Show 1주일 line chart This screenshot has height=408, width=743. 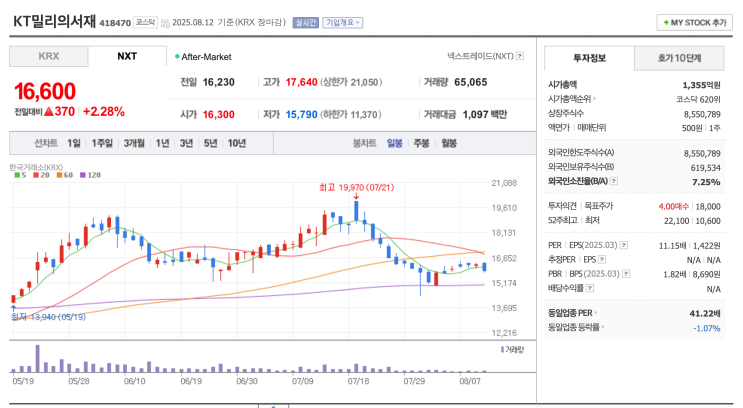(102, 143)
